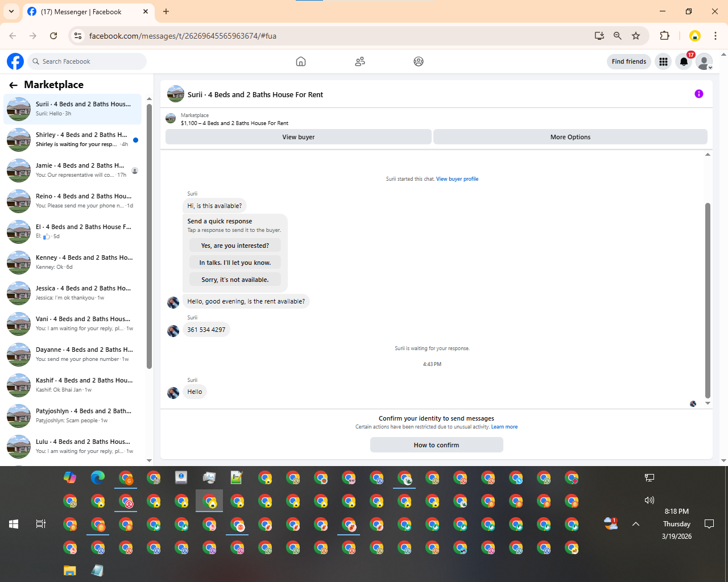The image size is (728, 582).
Task: Open Microsoft Edge from the taskbar
Action: point(98,477)
